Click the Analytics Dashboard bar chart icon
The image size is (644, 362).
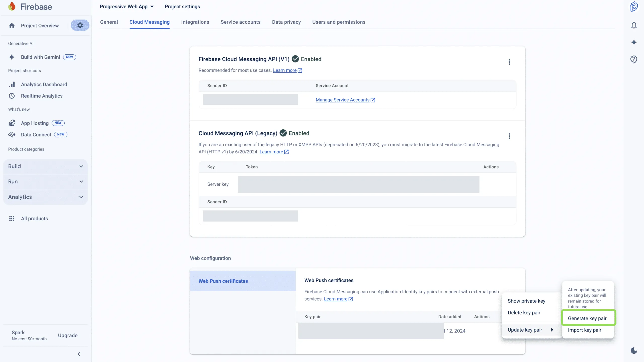(x=12, y=85)
